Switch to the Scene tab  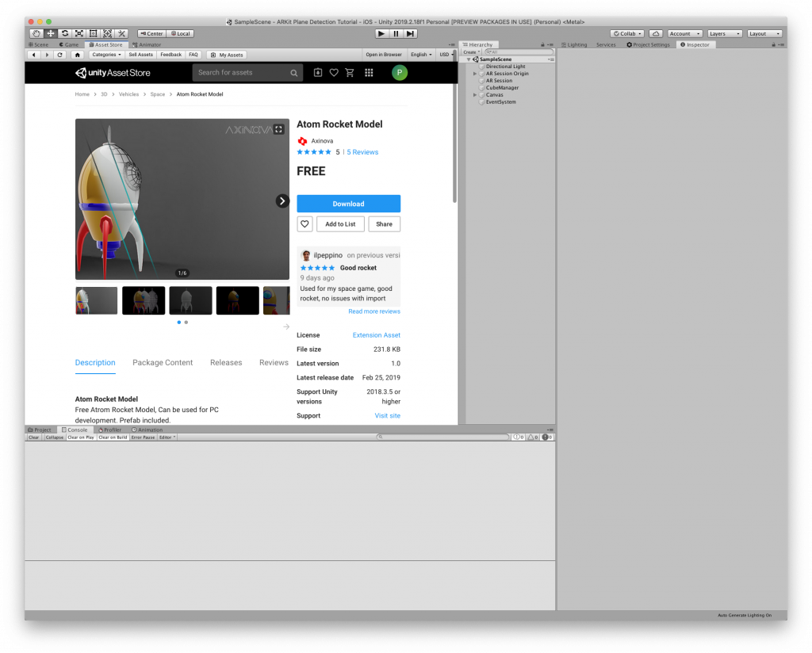tap(38, 45)
